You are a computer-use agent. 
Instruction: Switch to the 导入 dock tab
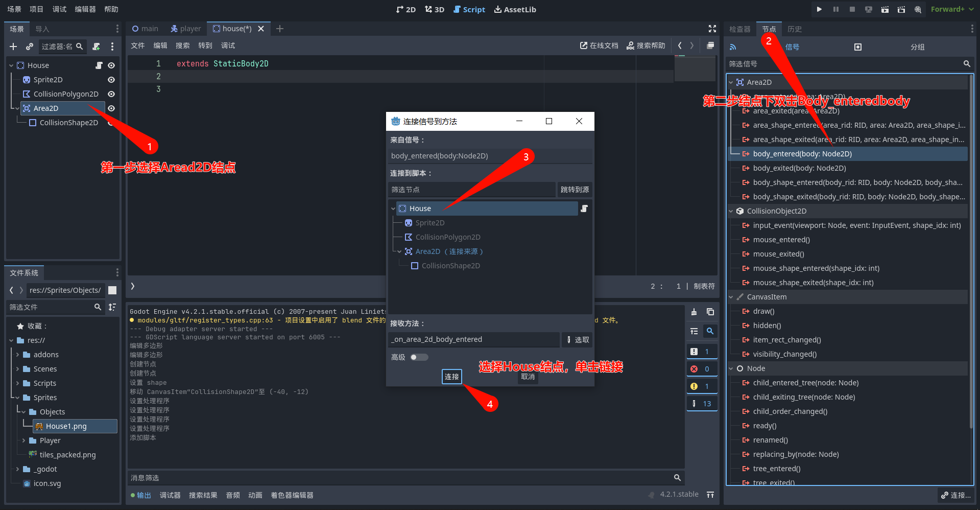(42, 29)
